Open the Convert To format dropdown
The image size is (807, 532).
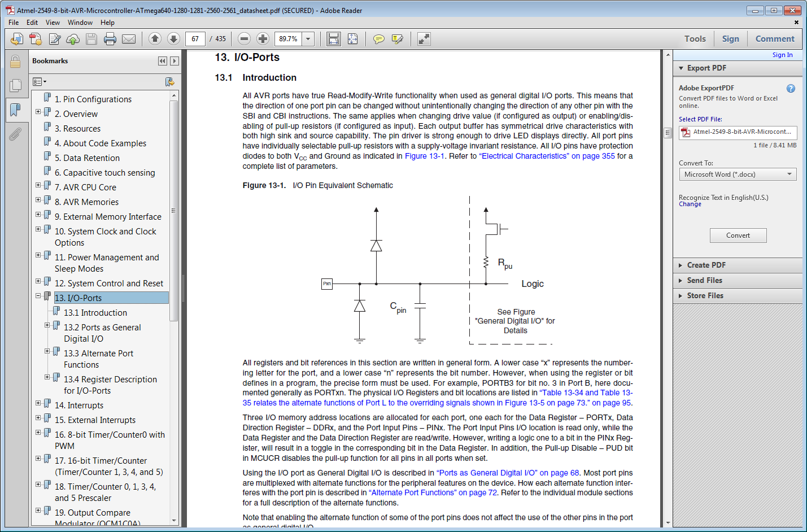click(738, 175)
